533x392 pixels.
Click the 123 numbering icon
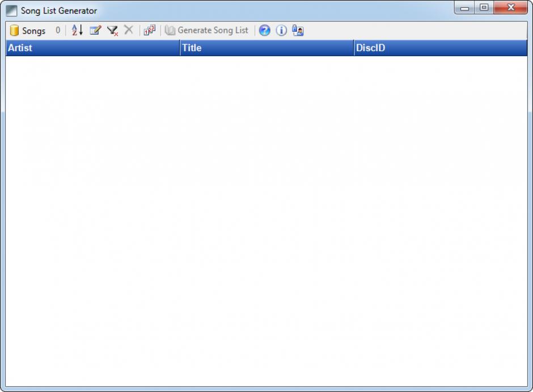click(149, 31)
